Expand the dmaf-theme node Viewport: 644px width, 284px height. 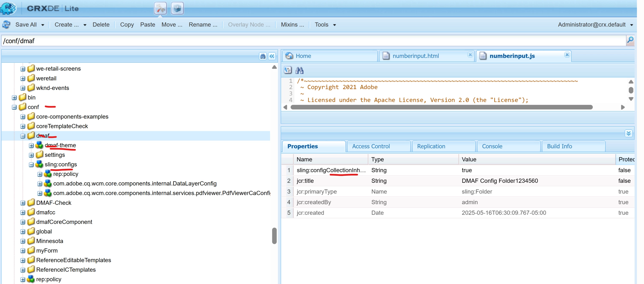[31, 145]
